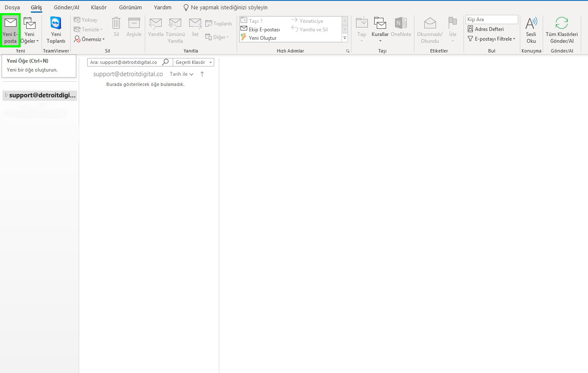Switch to the Görünüm ribbon tab

[130, 7]
